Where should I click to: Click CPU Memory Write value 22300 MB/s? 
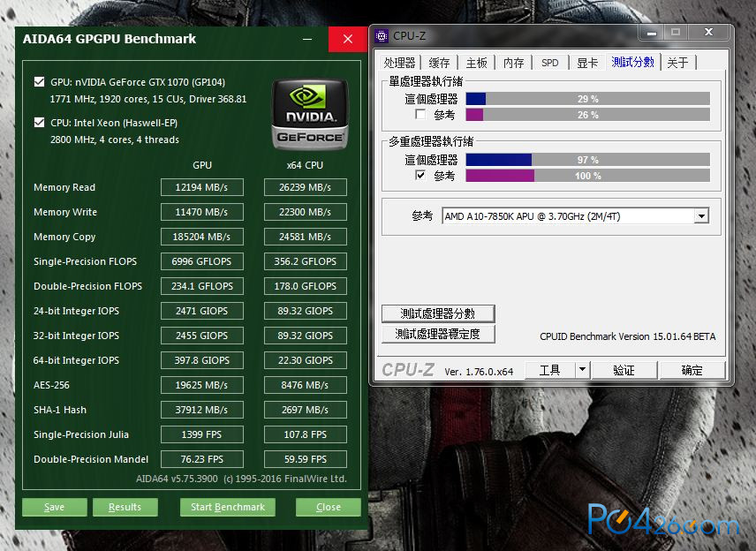tap(306, 212)
